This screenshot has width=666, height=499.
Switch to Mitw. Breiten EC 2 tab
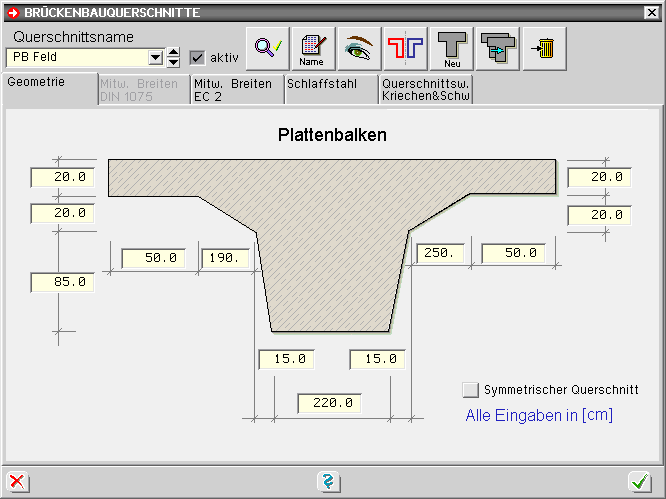tap(236, 90)
